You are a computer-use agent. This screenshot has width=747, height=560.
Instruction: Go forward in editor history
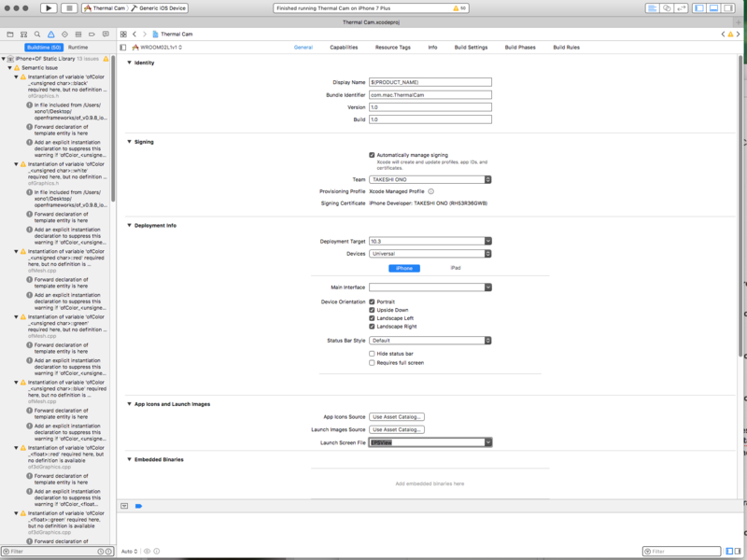145,35
